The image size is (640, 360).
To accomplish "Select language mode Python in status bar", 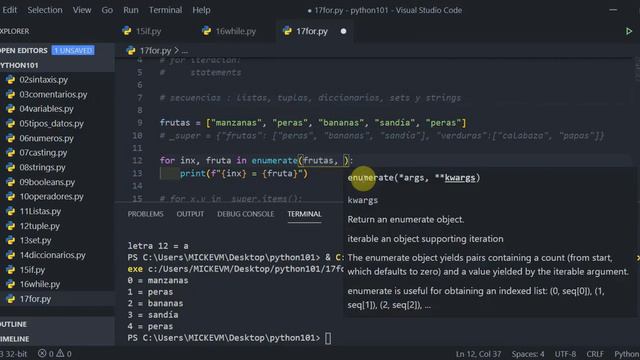I will pos(627,354).
